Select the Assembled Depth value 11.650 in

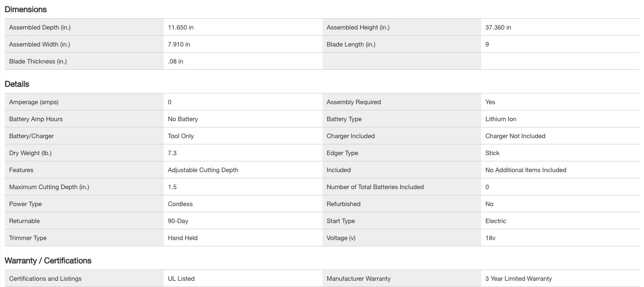181,27
